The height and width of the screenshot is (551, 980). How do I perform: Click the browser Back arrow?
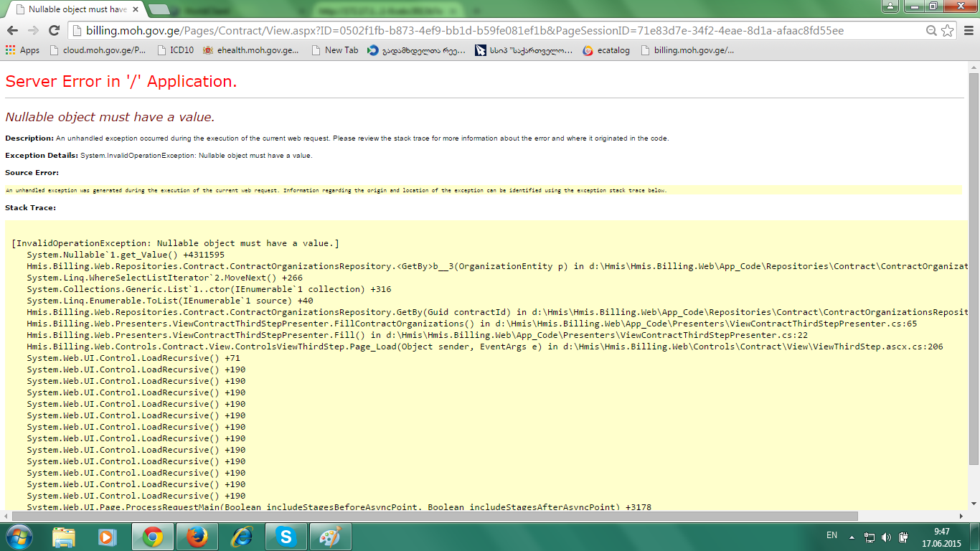(12, 31)
